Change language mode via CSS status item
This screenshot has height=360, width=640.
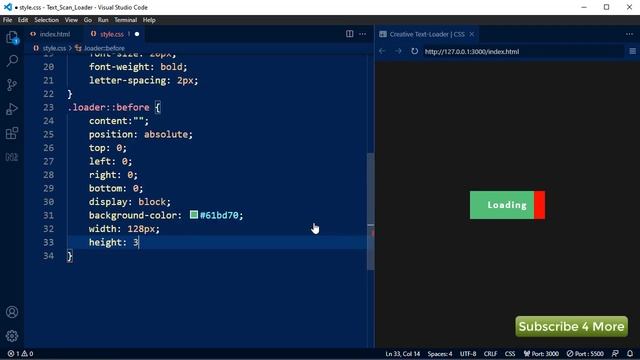510,353
